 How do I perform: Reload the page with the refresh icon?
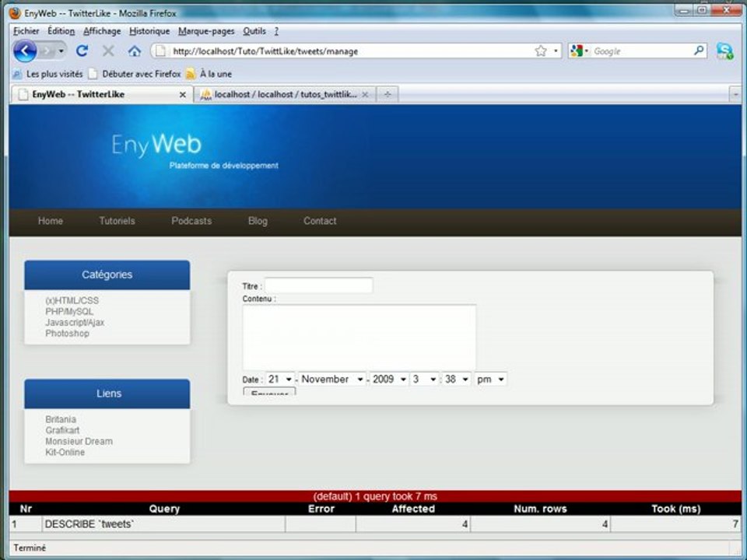pyautogui.click(x=82, y=51)
